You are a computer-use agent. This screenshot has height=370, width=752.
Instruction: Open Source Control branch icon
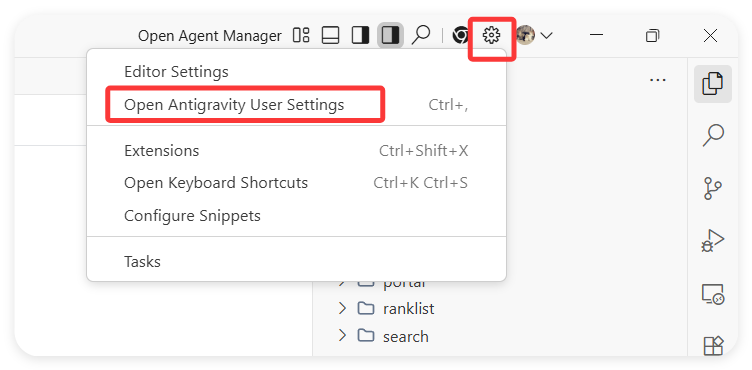[713, 188]
